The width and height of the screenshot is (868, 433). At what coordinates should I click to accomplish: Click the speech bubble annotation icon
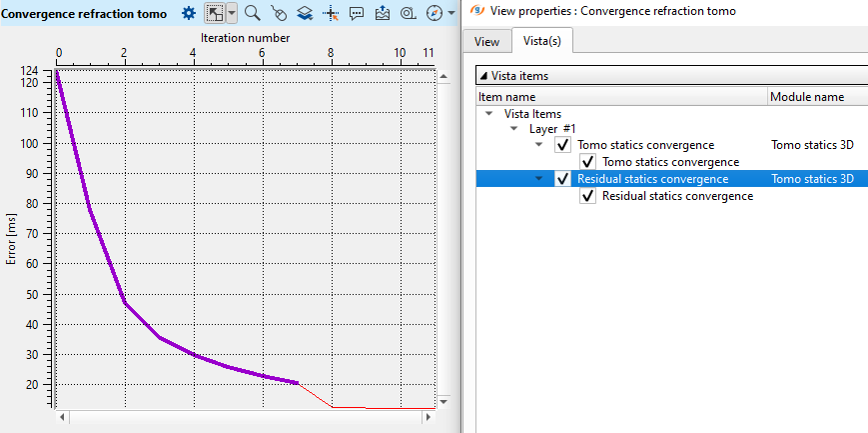(357, 13)
